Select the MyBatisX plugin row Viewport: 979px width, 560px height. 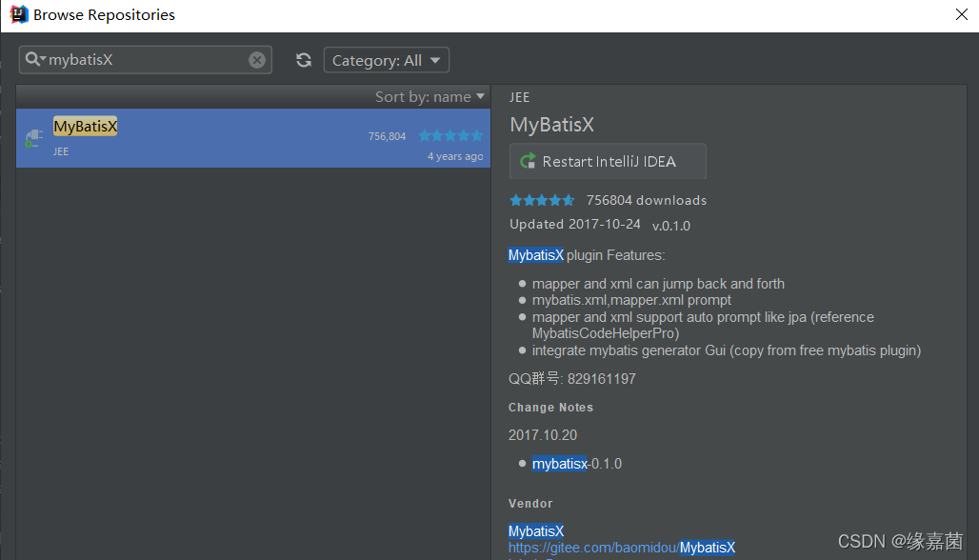[253, 138]
